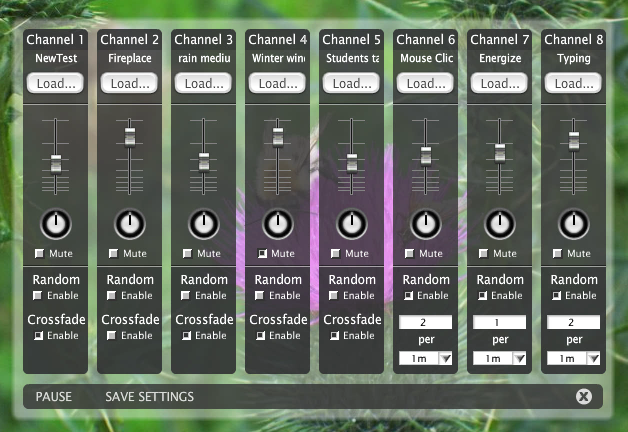Screen dimensions: 628x432
Task: Disable Crossfade for Channel 5
Action: click(334, 336)
